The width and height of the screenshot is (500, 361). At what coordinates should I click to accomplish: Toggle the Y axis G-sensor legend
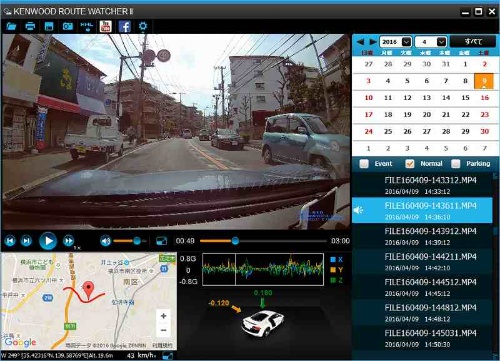point(336,270)
